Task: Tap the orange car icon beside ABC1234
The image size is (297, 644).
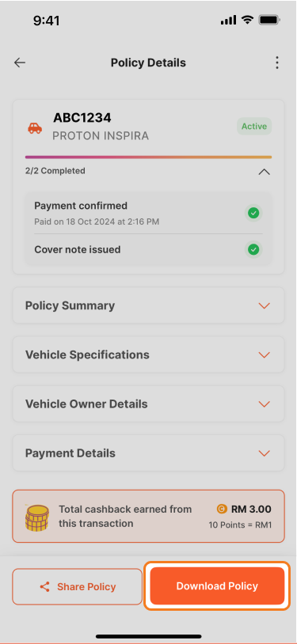Action: pyautogui.click(x=35, y=128)
